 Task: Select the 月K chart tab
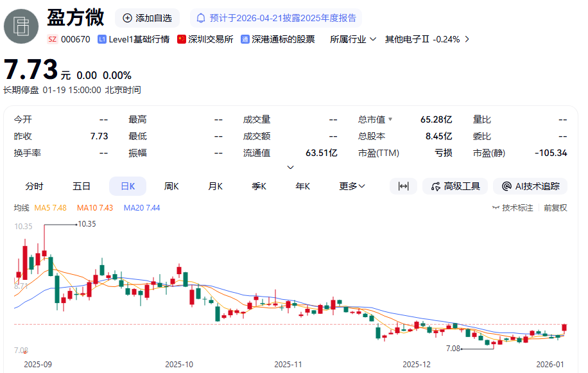pyautogui.click(x=215, y=186)
